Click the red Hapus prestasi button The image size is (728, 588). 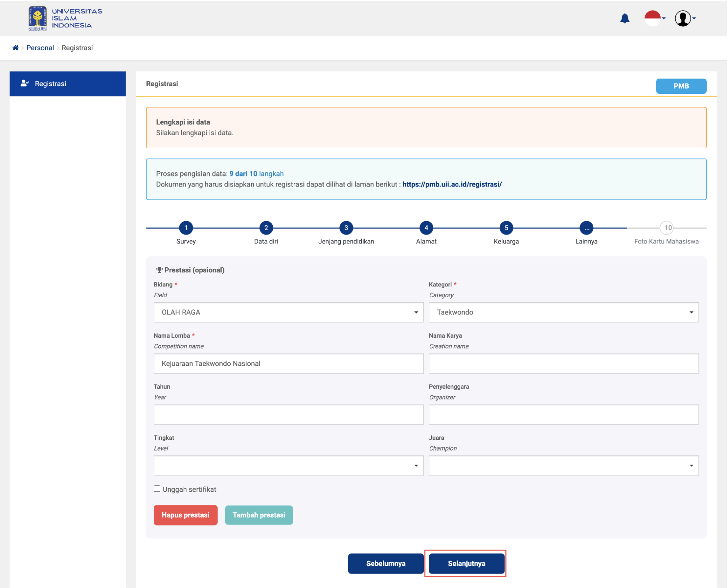[x=185, y=515]
